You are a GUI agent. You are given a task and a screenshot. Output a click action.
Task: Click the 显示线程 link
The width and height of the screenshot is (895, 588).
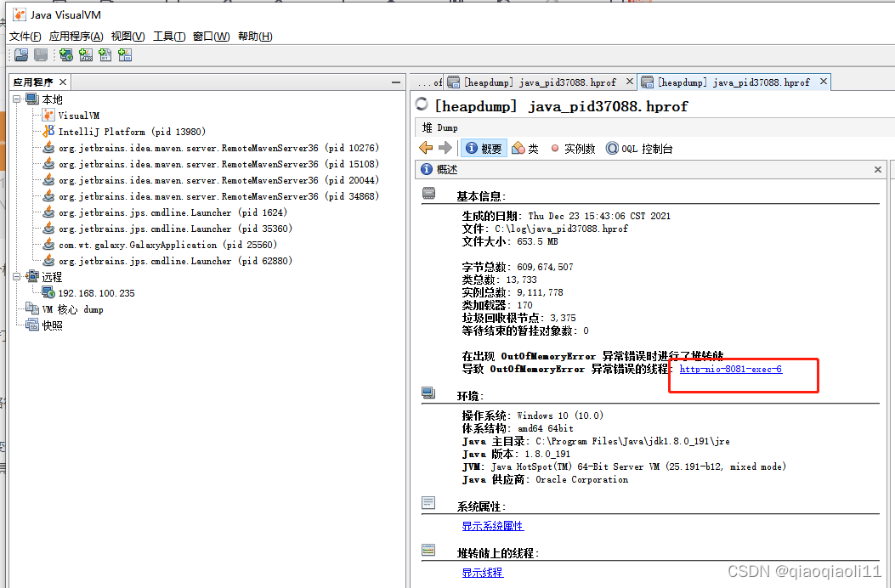click(x=482, y=573)
